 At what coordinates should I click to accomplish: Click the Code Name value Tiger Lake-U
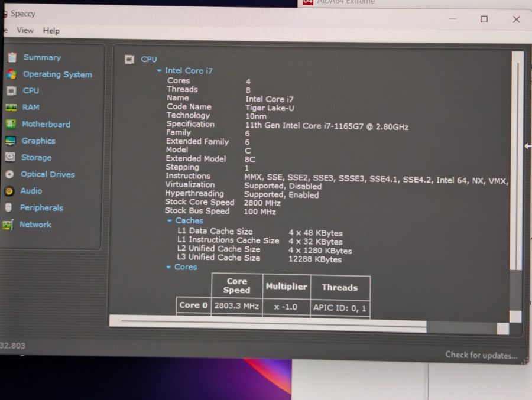(x=270, y=108)
